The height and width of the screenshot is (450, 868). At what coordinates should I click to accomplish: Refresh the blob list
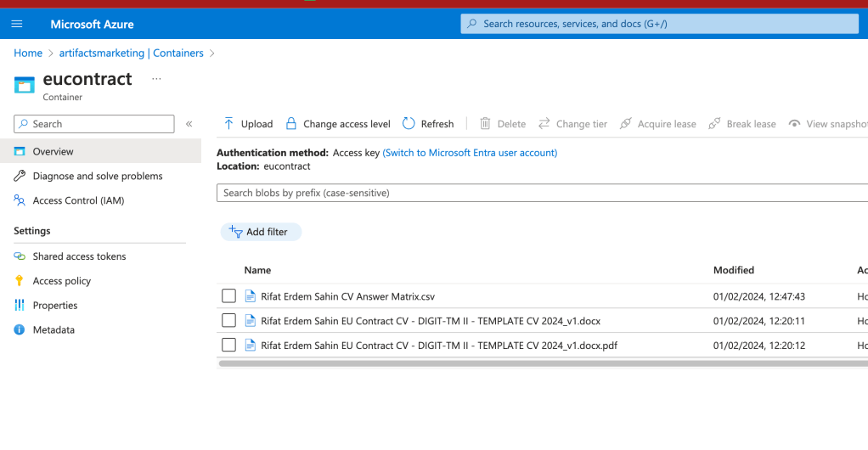(x=428, y=124)
